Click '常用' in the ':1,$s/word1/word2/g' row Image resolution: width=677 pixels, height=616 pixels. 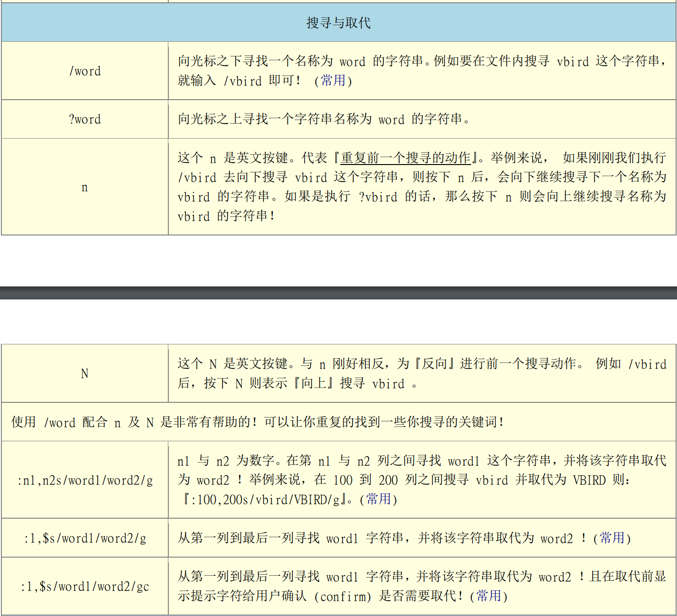click(x=612, y=538)
